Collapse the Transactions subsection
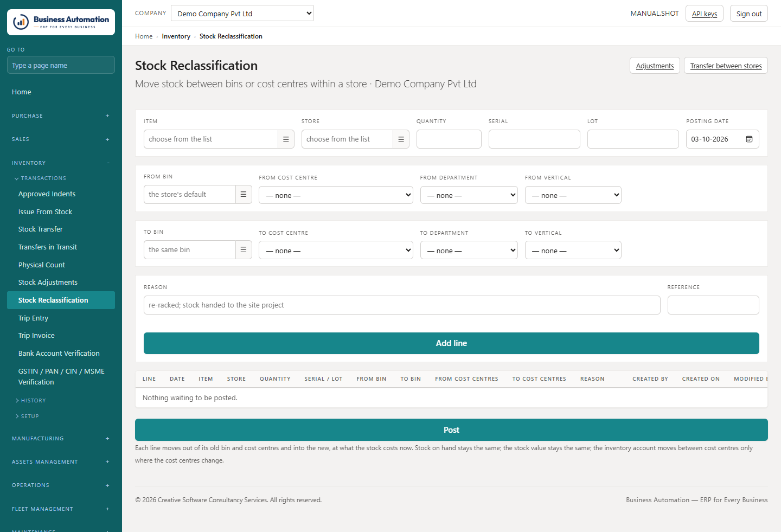The width and height of the screenshot is (781, 532). click(40, 178)
